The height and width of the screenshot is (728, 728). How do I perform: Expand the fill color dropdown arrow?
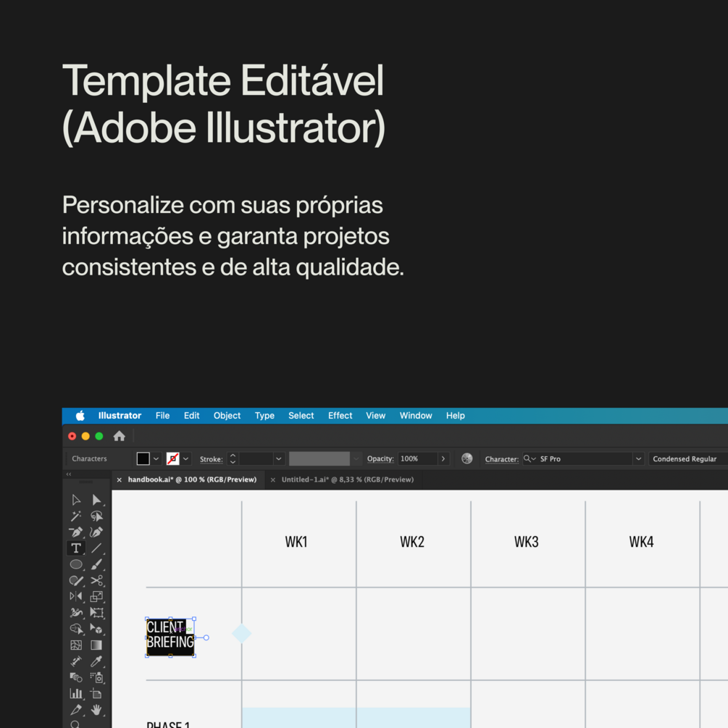pos(156,459)
